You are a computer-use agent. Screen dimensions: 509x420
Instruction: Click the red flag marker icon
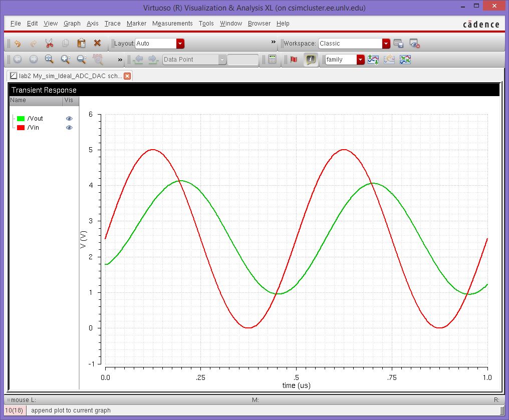tap(293, 60)
